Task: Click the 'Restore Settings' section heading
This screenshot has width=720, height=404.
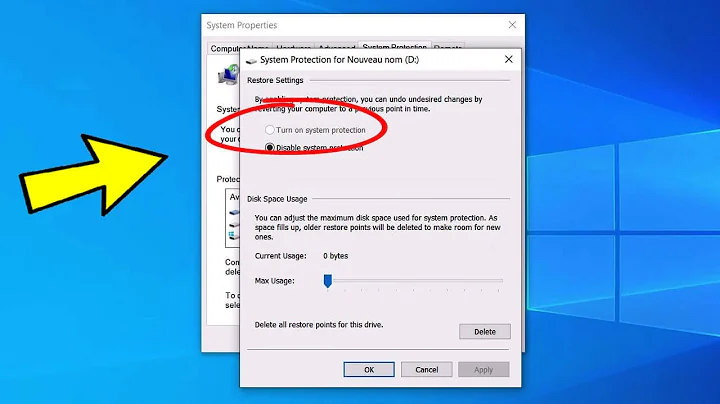Action: coord(275,80)
